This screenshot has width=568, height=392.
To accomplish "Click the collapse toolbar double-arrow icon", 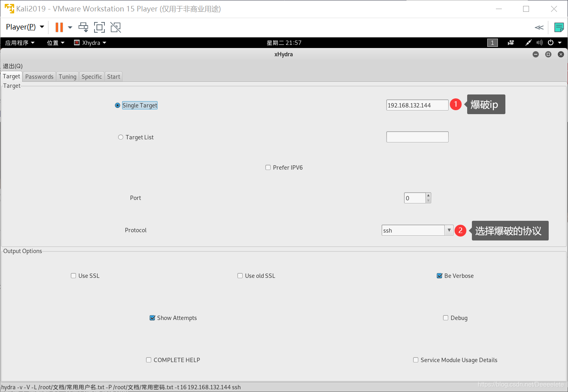I will click(x=539, y=27).
